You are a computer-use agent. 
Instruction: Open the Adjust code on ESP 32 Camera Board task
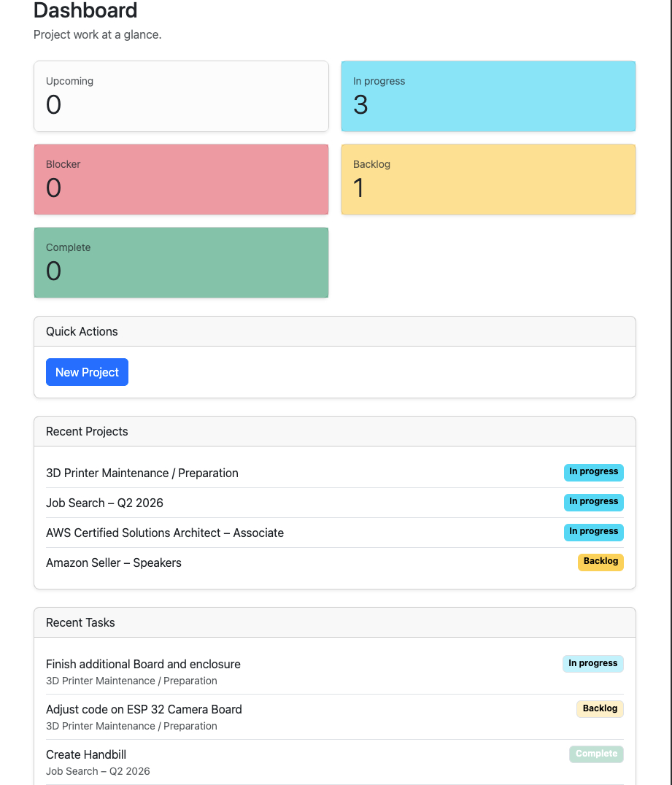pos(144,709)
